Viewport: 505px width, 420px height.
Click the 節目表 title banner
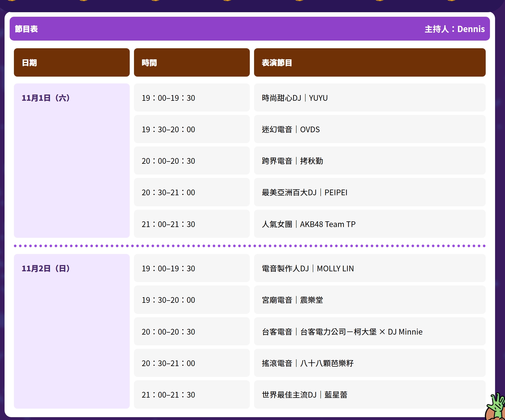(26, 29)
